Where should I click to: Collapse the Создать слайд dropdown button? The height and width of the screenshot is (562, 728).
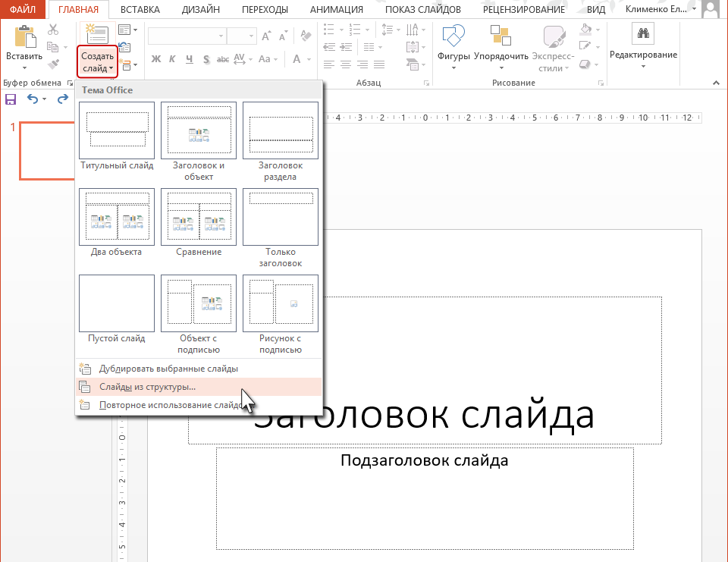click(x=98, y=62)
